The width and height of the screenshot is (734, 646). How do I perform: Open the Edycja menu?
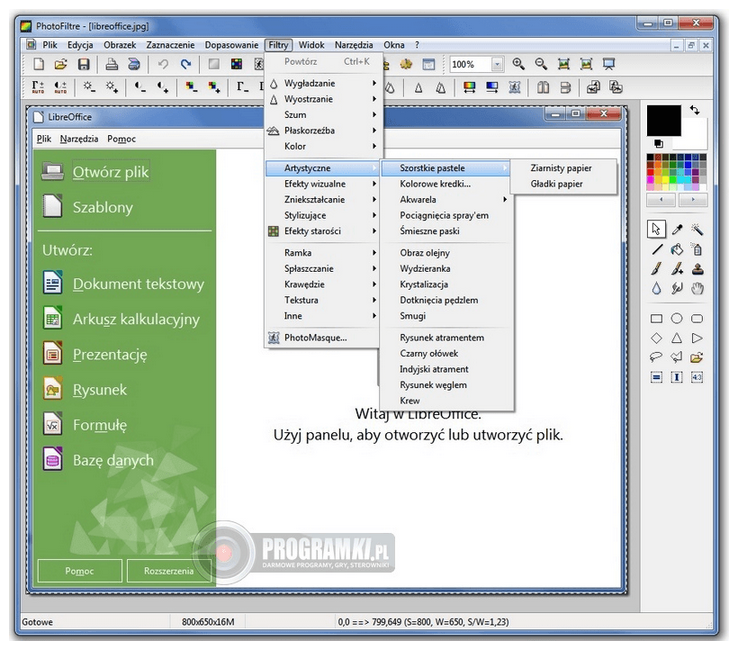click(80, 45)
